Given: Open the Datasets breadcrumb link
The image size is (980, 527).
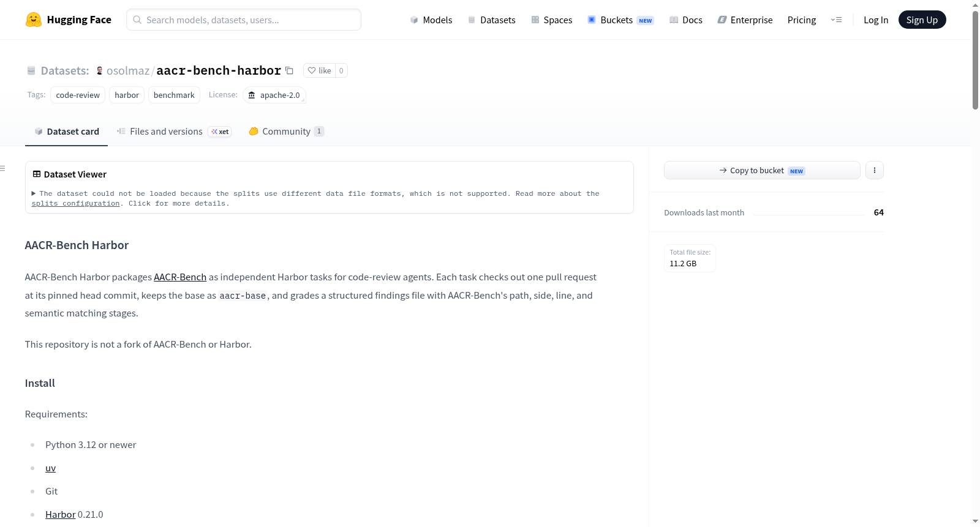Looking at the screenshot, I should [x=65, y=70].
